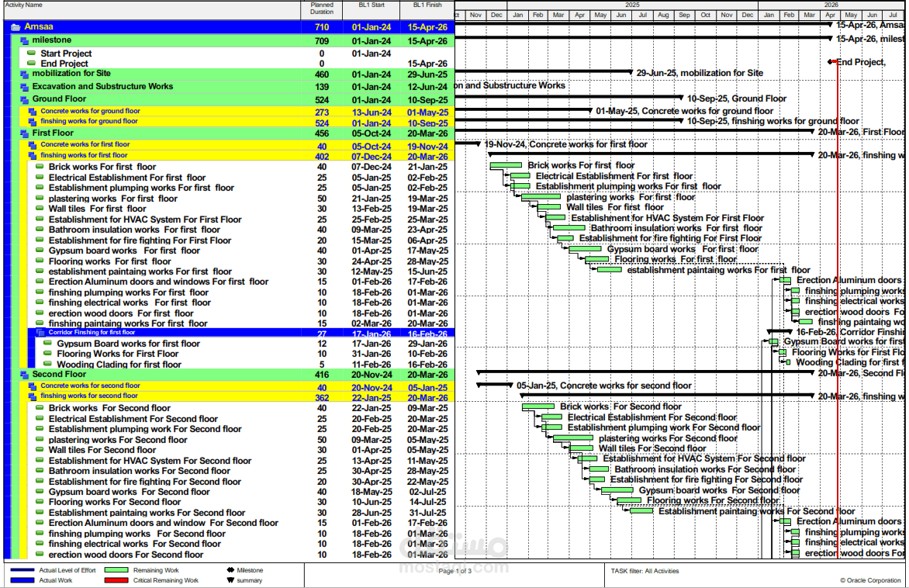909x588 pixels.
Task: Click Corridor Finshing for first floor icon
Action: [40, 333]
